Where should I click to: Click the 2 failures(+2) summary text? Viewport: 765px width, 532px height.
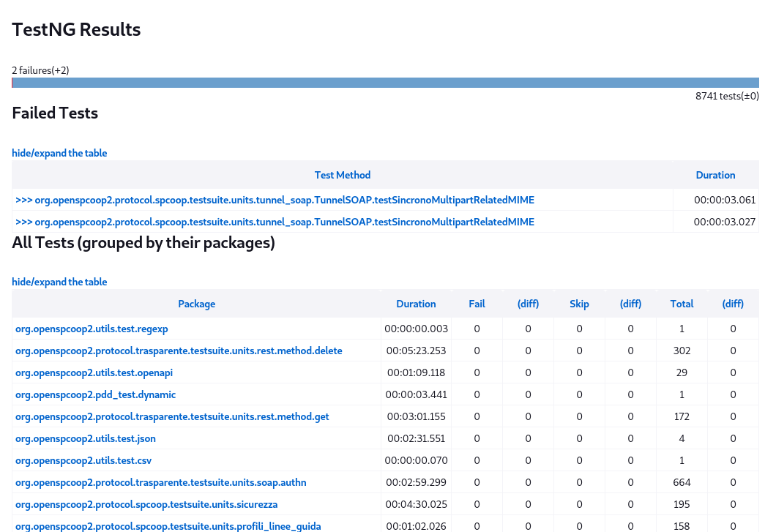click(x=40, y=70)
